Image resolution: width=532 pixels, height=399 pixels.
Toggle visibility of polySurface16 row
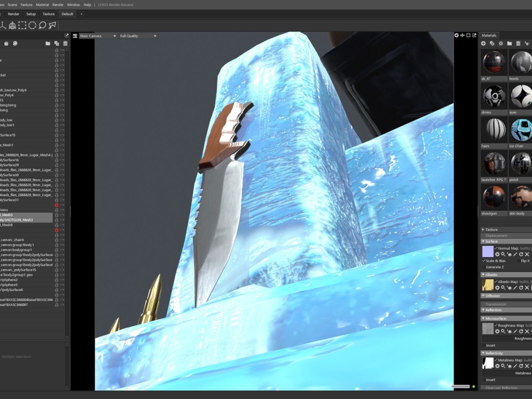62,160
